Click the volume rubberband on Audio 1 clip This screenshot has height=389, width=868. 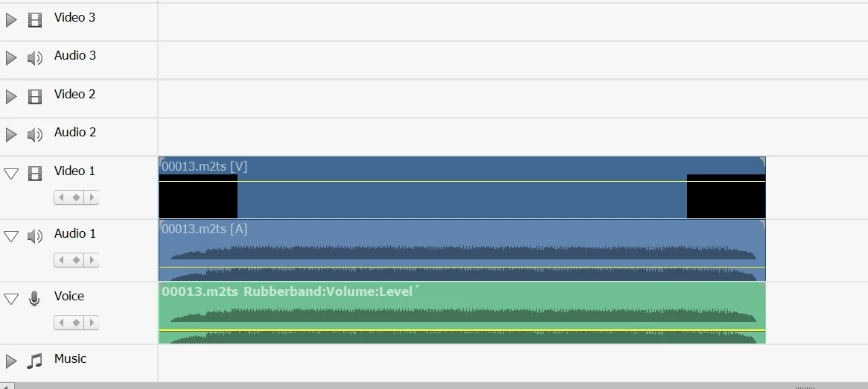point(462,268)
